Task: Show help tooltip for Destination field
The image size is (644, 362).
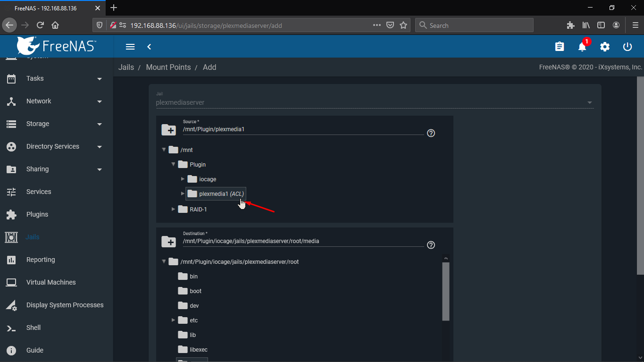Action: (431, 245)
